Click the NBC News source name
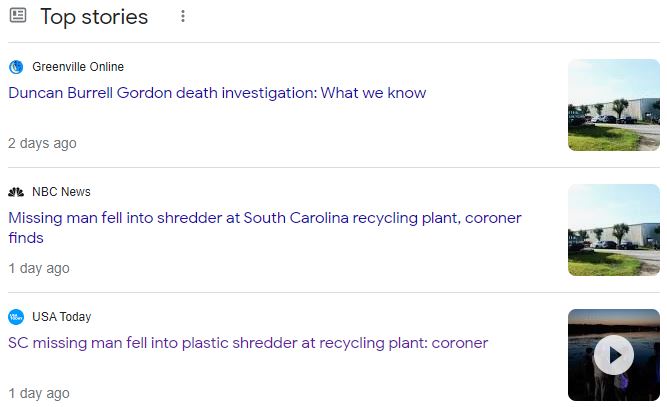This screenshot has height=407, width=667. coord(61,192)
